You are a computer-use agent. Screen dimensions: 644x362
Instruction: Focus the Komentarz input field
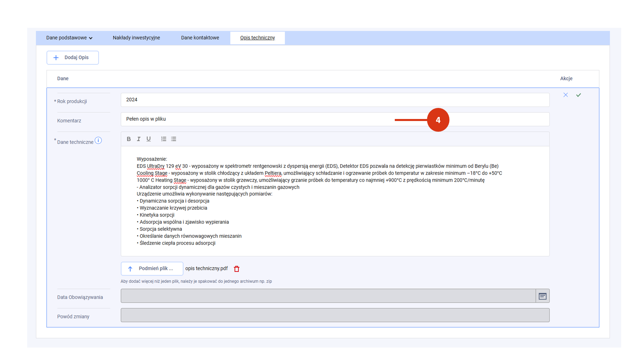point(335,119)
